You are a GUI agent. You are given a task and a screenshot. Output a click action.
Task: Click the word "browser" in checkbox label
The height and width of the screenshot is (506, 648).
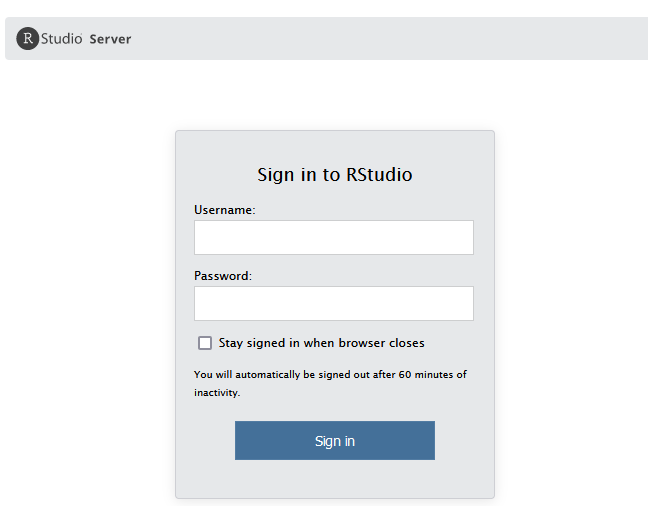click(x=360, y=343)
